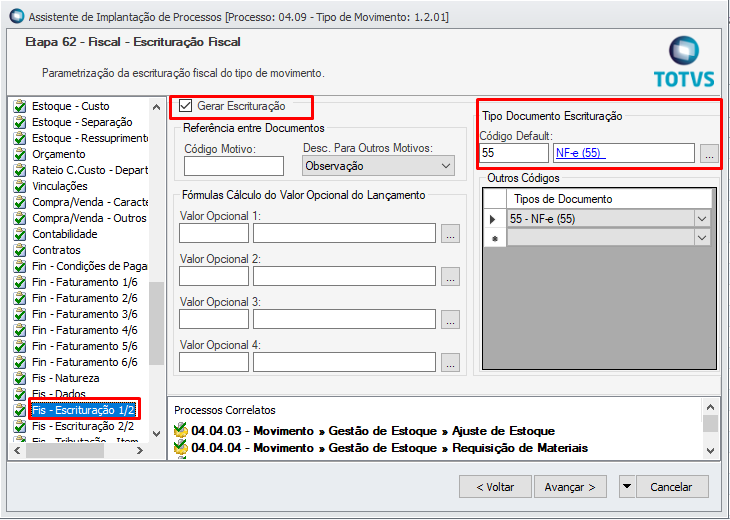Click icon of process 04.04.03 Ajuste de Estoque
This screenshot has height=520, width=730.
(x=180, y=430)
